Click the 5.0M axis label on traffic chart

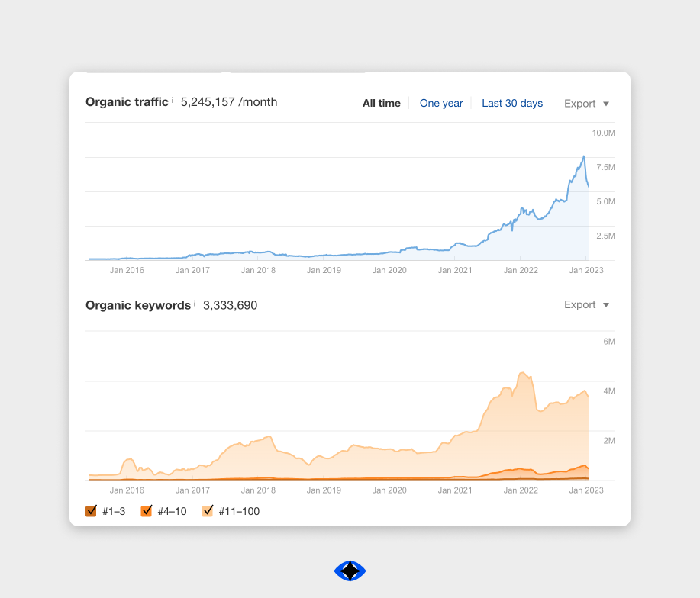pos(605,201)
